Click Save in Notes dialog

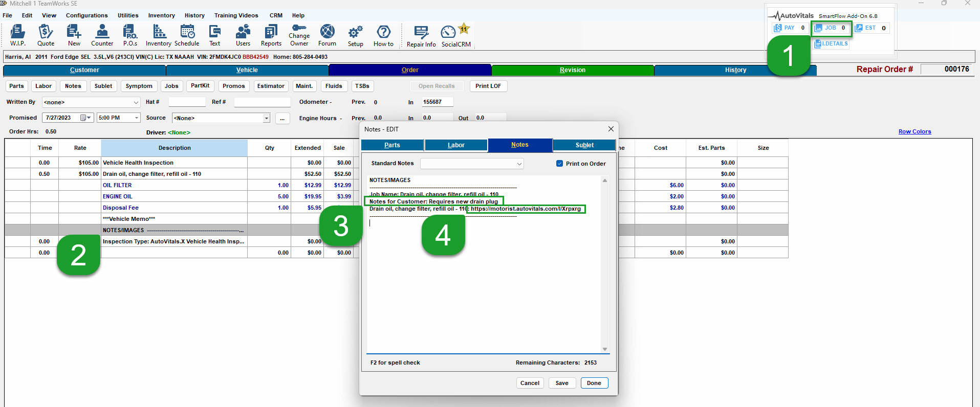pos(562,383)
